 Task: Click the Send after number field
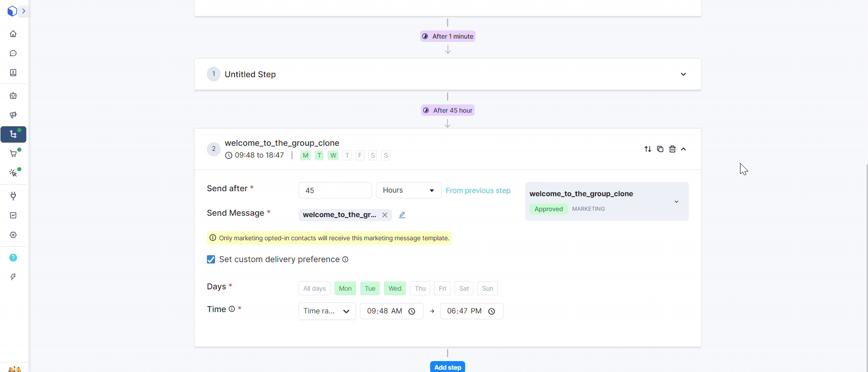335,190
